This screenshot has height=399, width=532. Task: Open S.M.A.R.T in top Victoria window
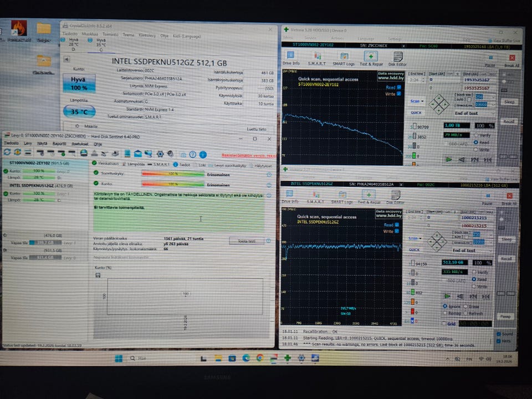(316, 58)
